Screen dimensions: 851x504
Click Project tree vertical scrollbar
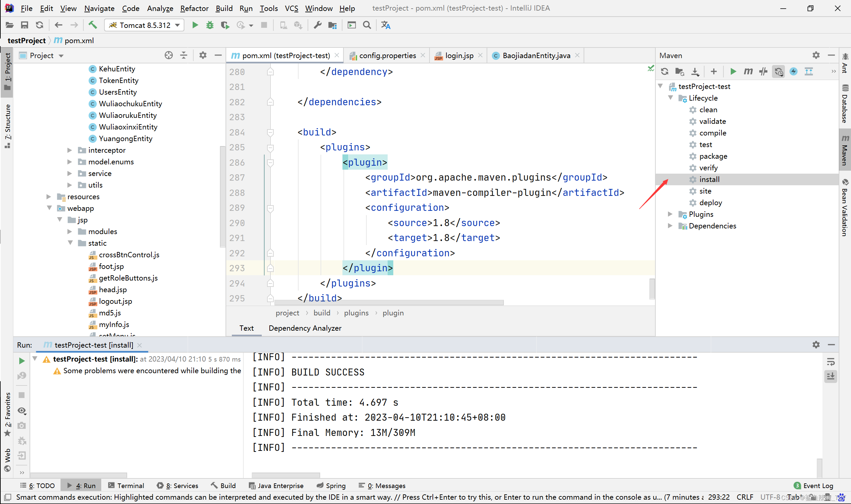pyautogui.click(x=223, y=197)
